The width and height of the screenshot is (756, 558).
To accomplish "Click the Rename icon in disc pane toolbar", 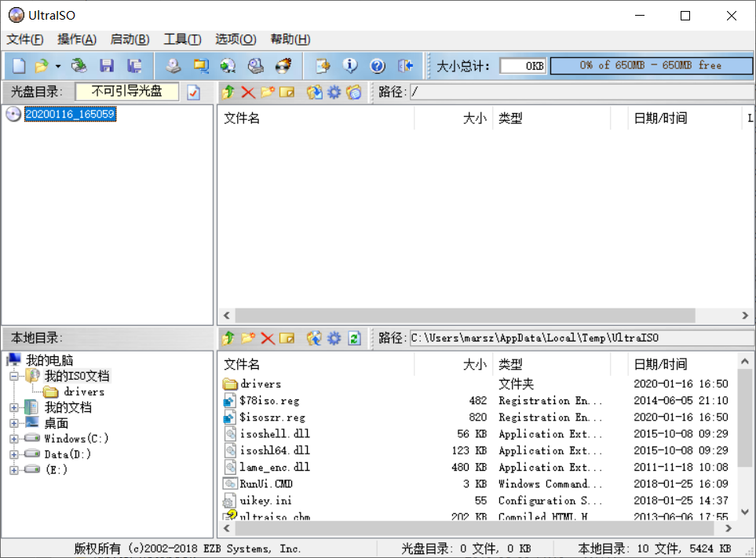I will click(x=287, y=92).
